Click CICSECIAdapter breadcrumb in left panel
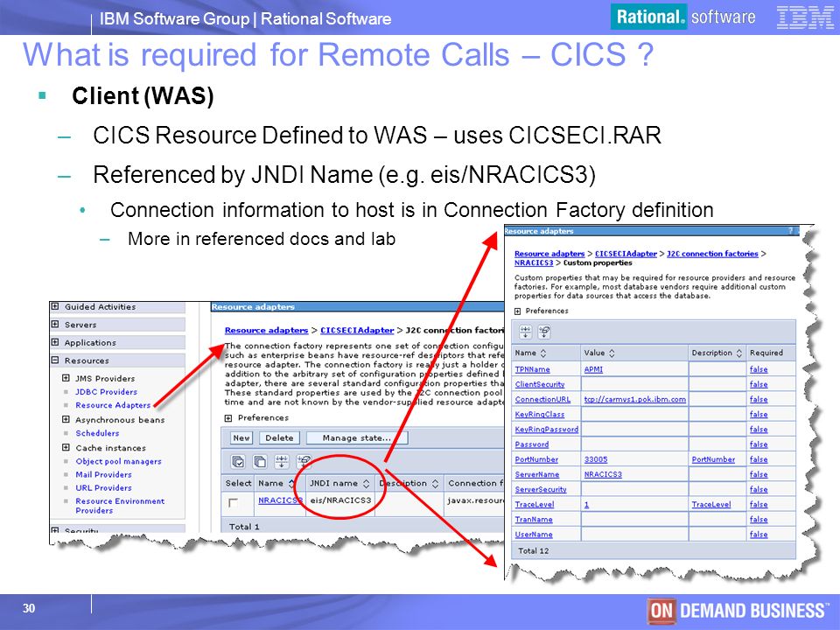840x630 pixels. (x=357, y=330)
